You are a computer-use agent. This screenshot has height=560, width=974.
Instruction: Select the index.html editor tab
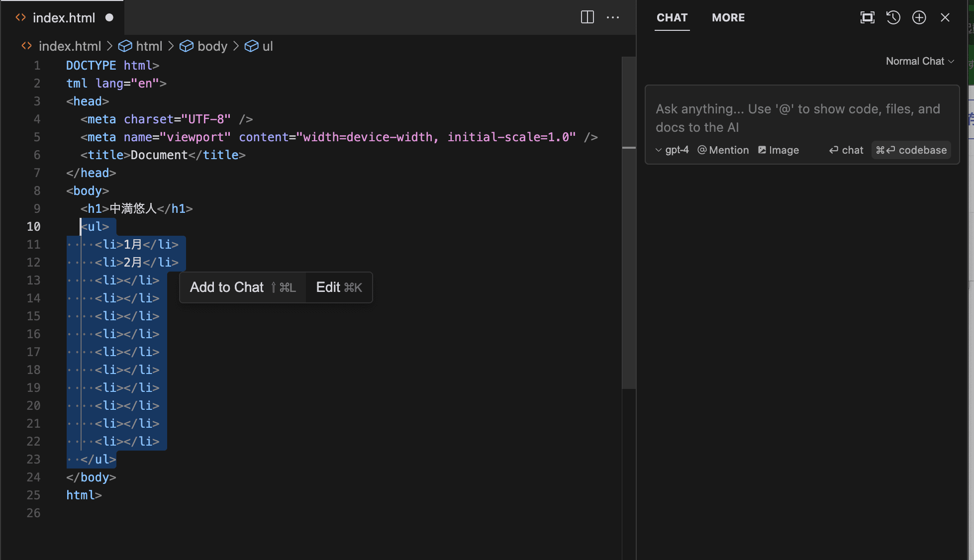pos(64,17)
